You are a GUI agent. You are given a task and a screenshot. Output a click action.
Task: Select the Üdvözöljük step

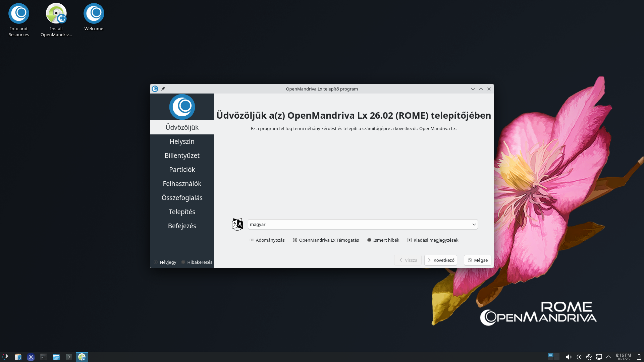(182, 127)
